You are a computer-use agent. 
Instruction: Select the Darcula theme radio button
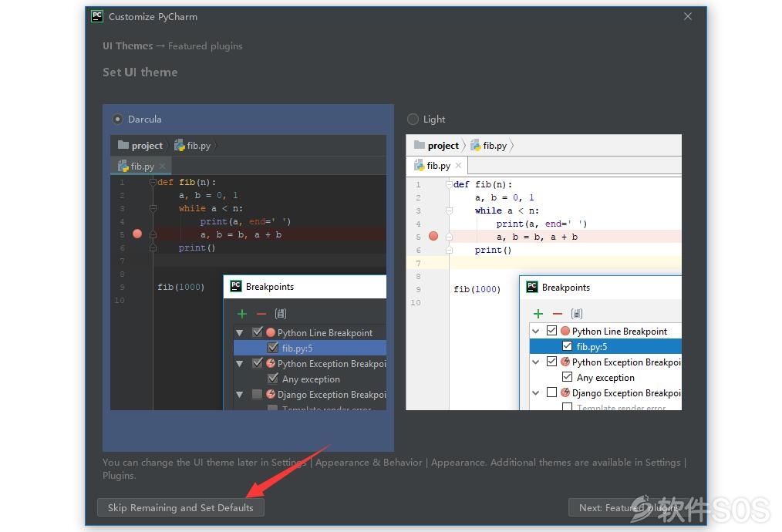pos(118,120)
